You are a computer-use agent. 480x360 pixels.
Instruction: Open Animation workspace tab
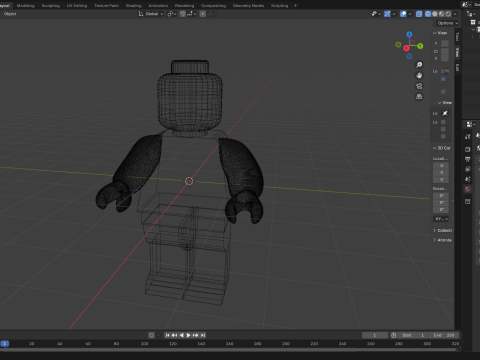click(158, 5)
